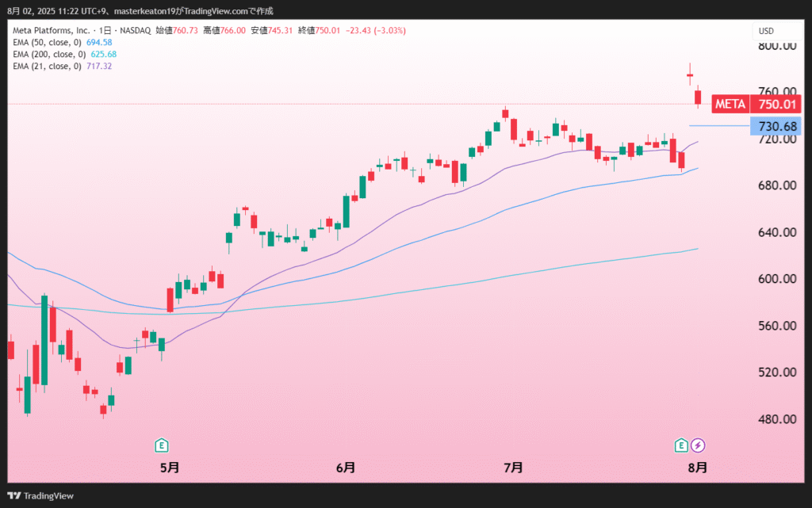Image resolution: width=812 pixels, height=508 pixels.
Task: Click the 8月 label on time axis
Action: point(698,468)
